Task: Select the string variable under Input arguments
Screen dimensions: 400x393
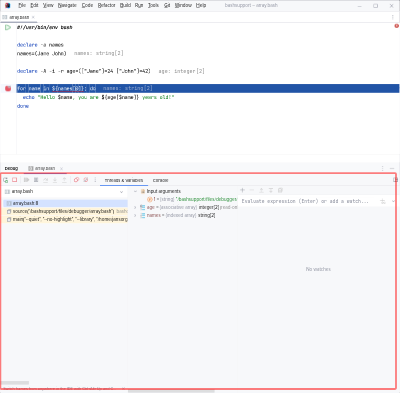Action: [x=192, y=199]
